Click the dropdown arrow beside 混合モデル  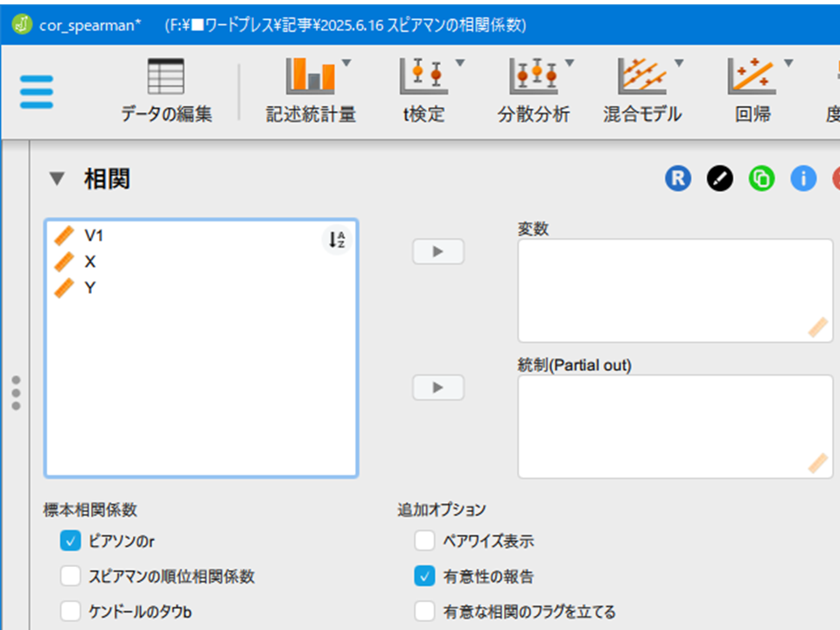click(679, 63)
